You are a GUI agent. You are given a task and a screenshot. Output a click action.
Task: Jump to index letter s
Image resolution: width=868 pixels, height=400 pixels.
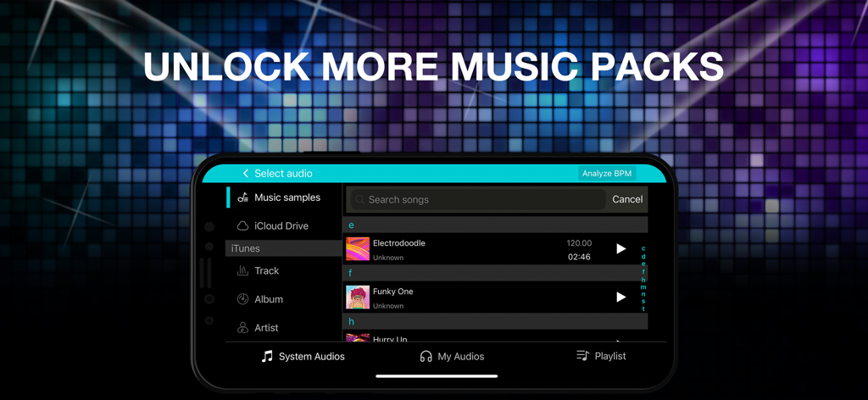pos(643,301)
